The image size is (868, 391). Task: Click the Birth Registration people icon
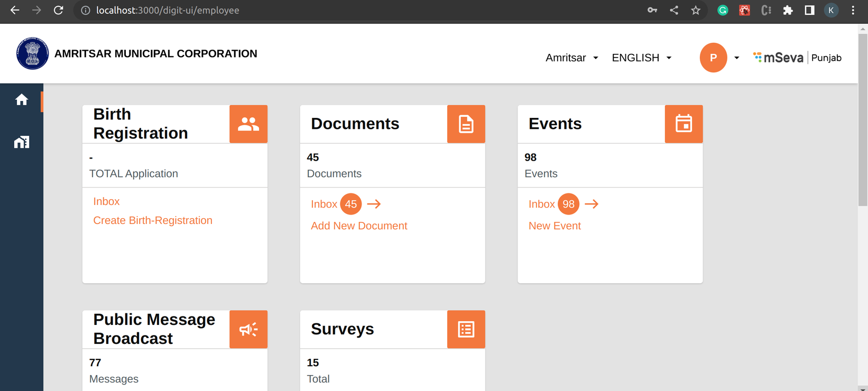pos(248,124)
